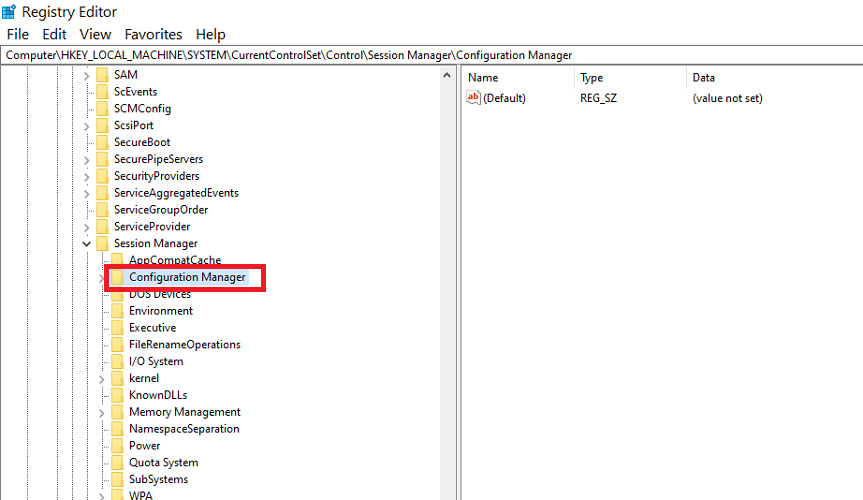Expand the kernel key

(x=101, y=379)
